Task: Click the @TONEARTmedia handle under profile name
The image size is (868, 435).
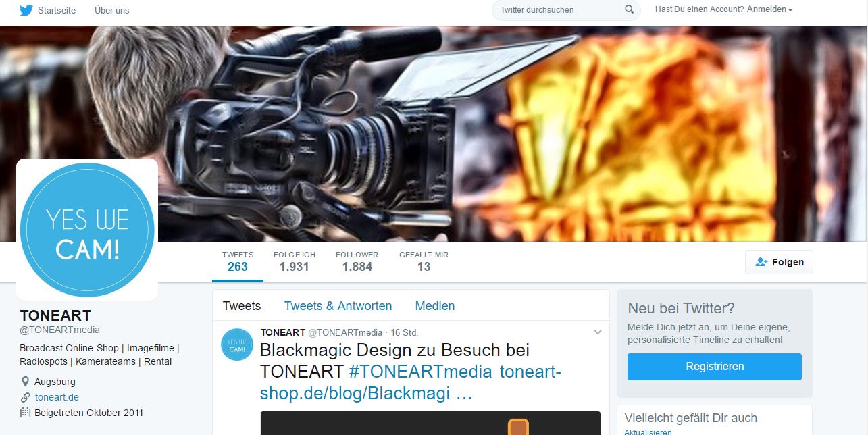Action: (60, 330)
